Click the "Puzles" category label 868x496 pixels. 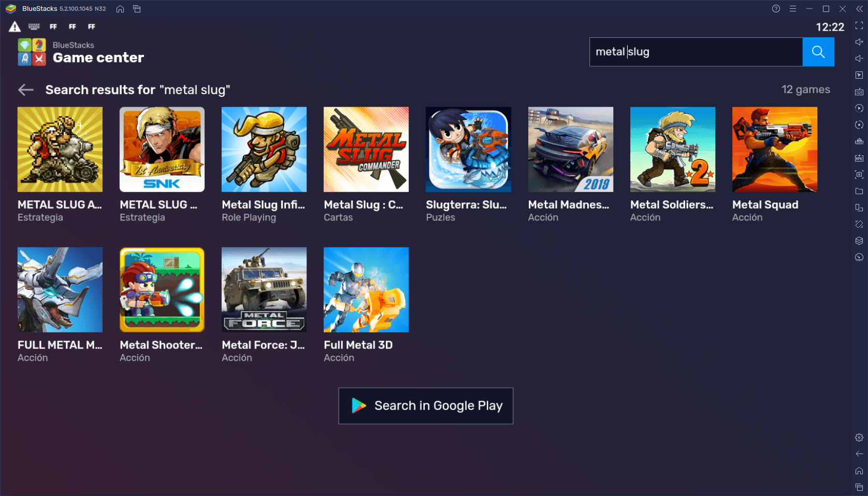tap(440, 218)
